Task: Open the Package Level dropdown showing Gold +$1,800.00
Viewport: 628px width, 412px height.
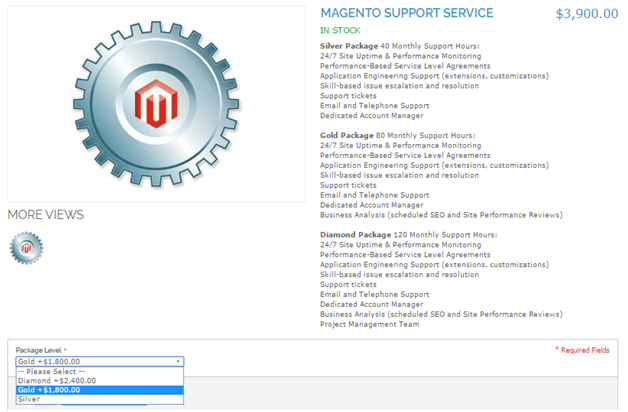Action: (x=100, y=362)
